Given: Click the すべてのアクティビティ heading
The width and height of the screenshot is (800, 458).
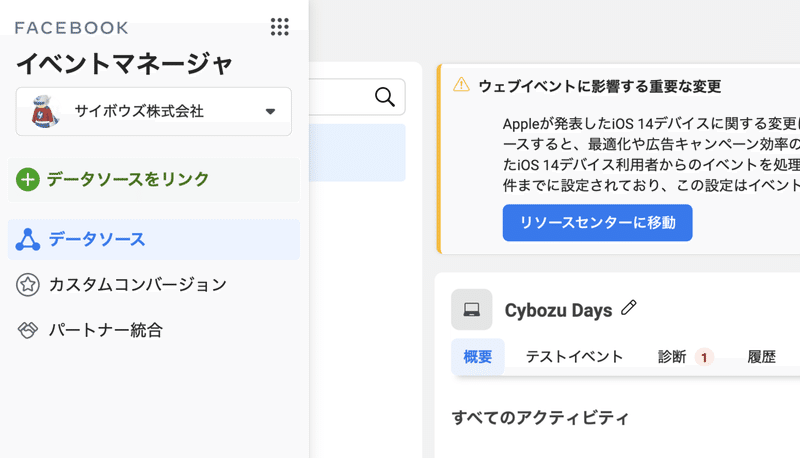Looking at the screenshot, I should pos(540,418).
